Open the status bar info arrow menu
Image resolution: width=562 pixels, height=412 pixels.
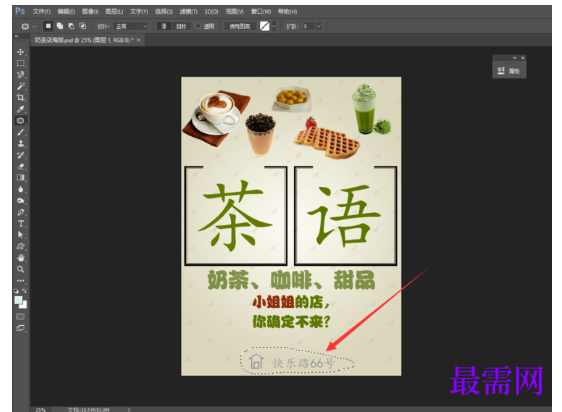(x=129, y=409)
